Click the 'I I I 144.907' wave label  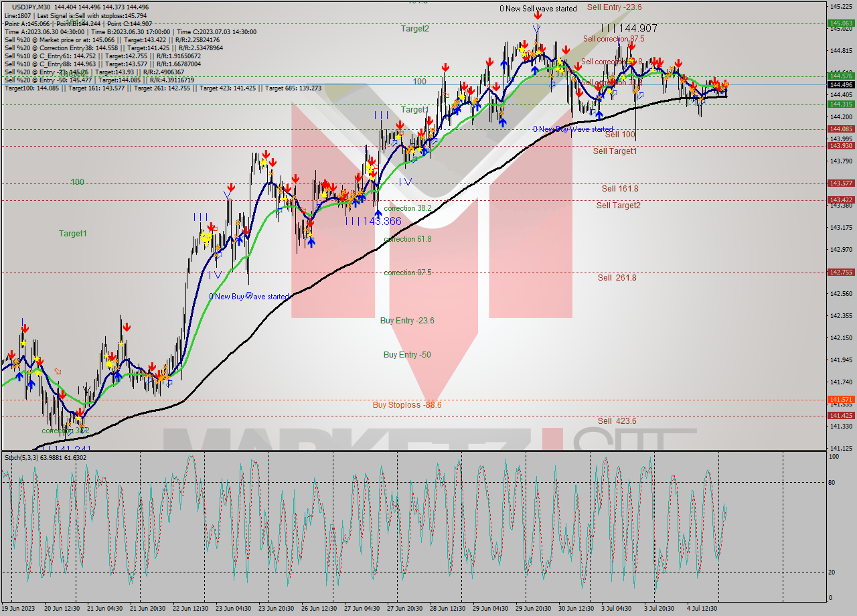coord(629,28)
